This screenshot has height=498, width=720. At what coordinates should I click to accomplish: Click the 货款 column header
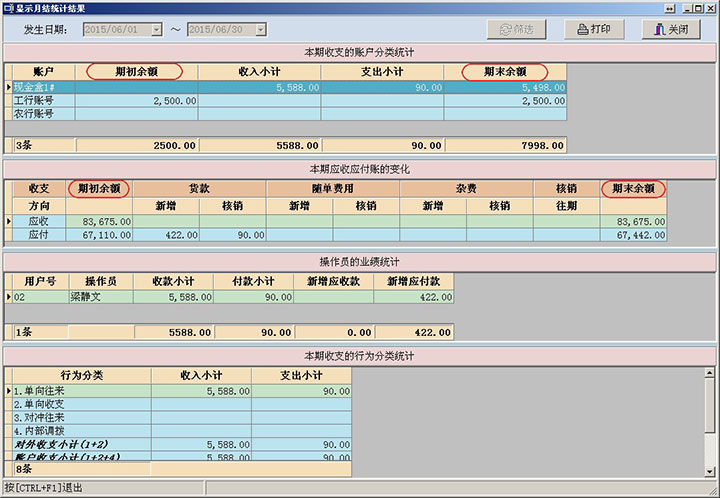199,188
